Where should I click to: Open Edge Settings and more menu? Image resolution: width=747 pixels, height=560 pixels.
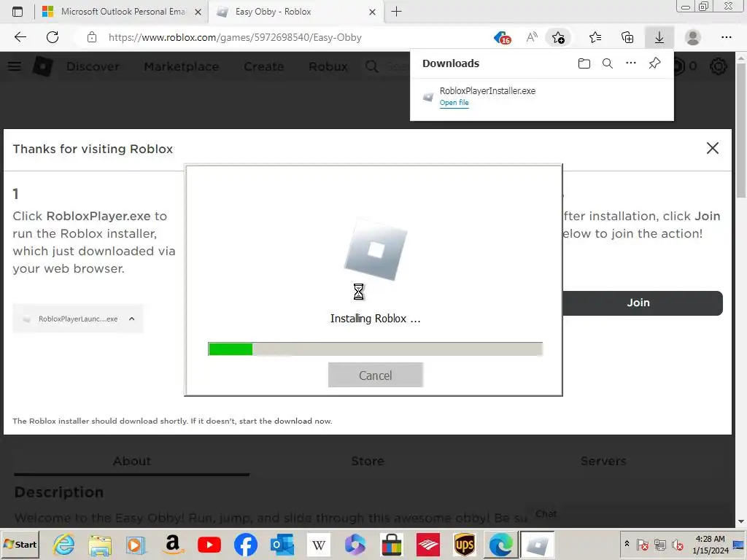coord(726,37)
